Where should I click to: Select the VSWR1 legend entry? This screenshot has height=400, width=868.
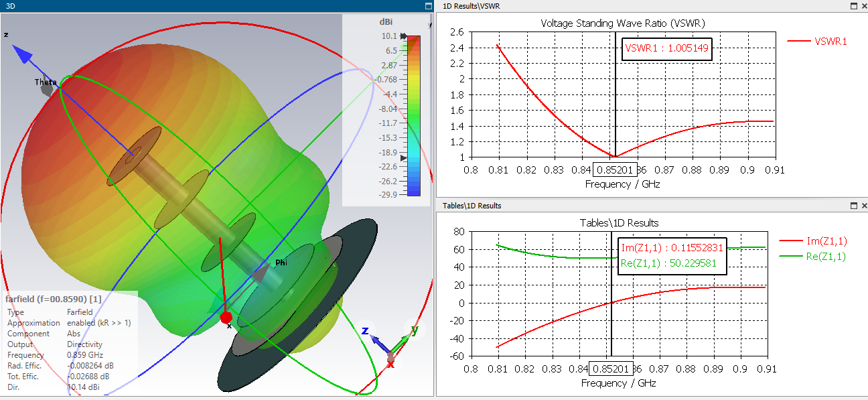pyautogui.click(x=817, y=41)
